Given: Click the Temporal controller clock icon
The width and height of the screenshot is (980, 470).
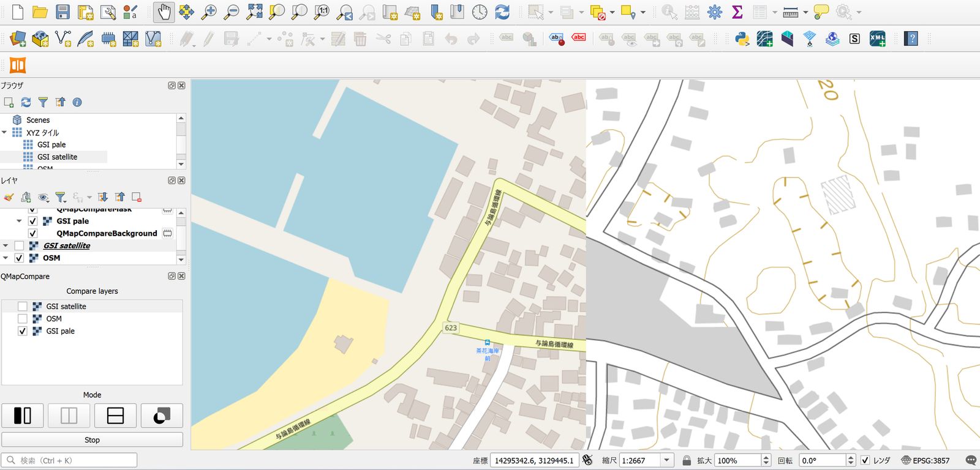Looking at the screenshot, I should pyautogui.click(x=480, y=12).
